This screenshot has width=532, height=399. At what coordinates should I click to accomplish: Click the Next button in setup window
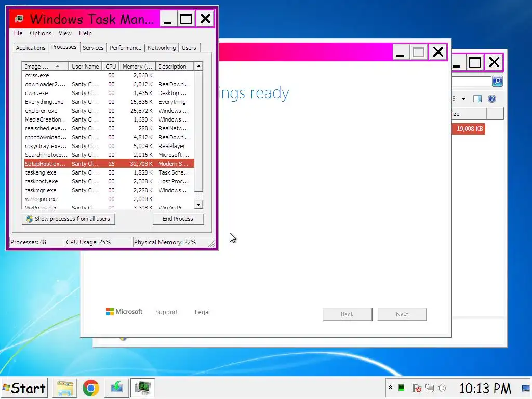[402, 314]
